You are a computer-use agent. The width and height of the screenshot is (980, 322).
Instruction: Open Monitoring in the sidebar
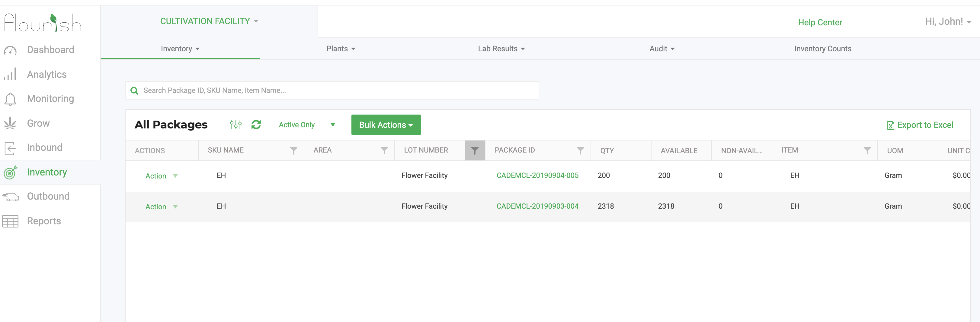click(x=51, y=99)
